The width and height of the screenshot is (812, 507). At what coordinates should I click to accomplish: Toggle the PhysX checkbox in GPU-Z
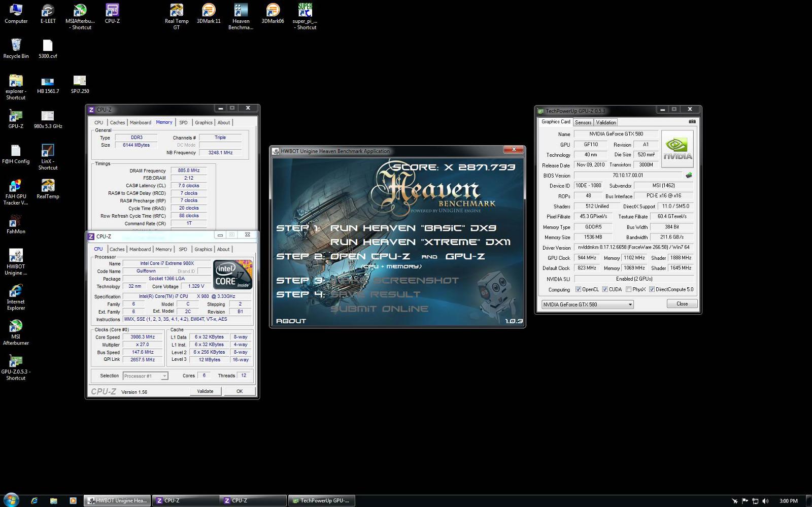pos(629,289)
